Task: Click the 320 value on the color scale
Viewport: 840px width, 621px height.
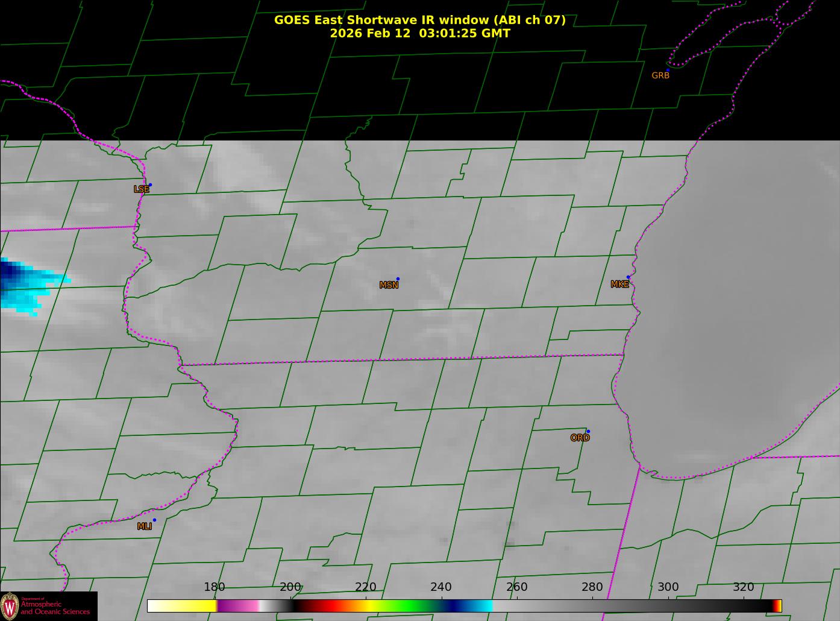Action: [x=744, y=587]
